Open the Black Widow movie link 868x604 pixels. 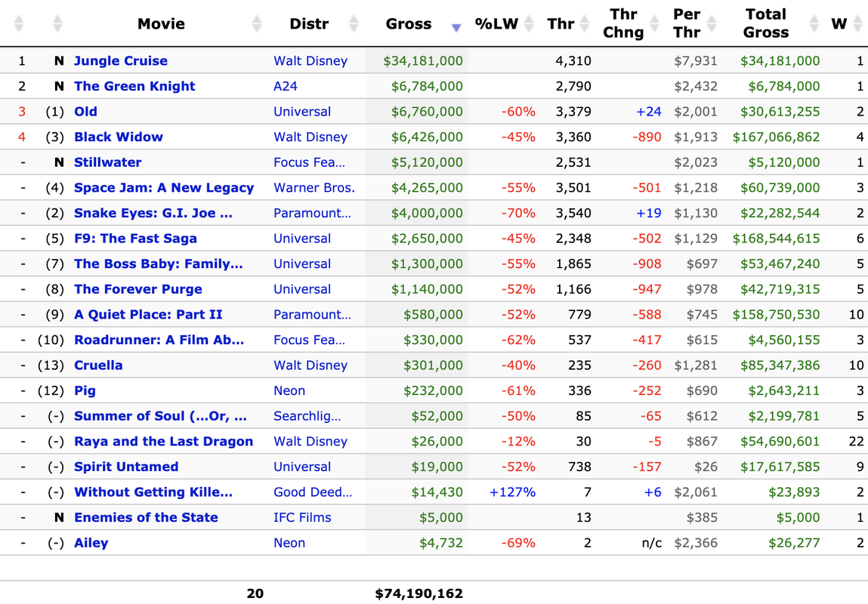[119, 137]
